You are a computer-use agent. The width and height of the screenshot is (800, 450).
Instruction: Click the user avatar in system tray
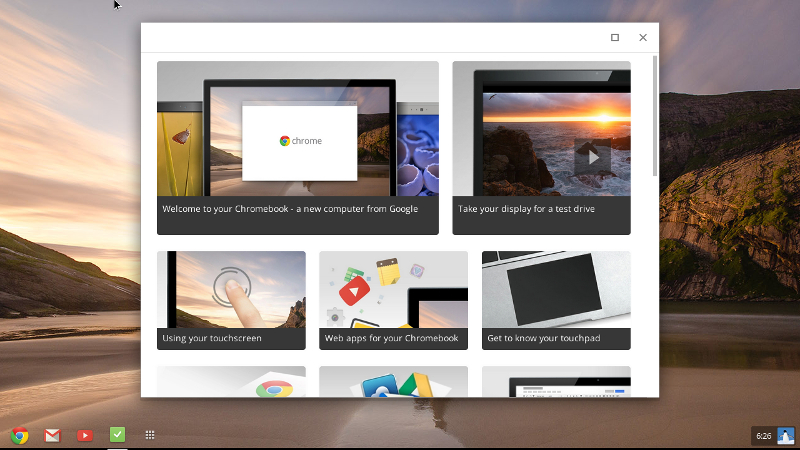click(x=785, y=436)
